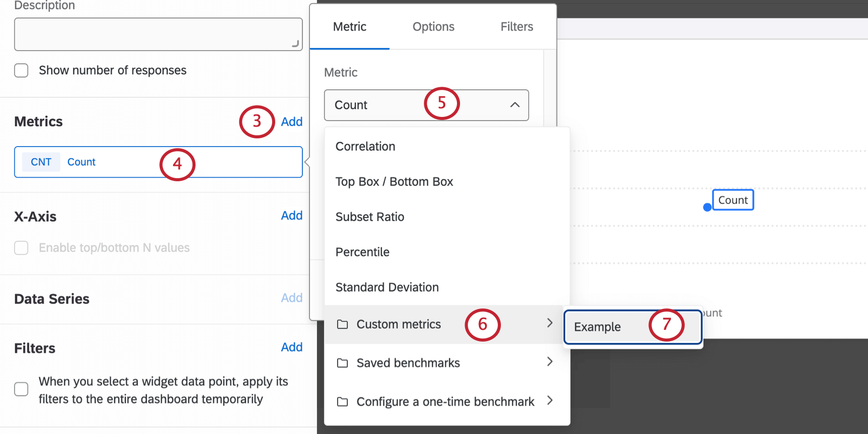Click the CNT badge on the Count metric chip
This screenshot has height=434, width=868.
(x=41, y=162)
